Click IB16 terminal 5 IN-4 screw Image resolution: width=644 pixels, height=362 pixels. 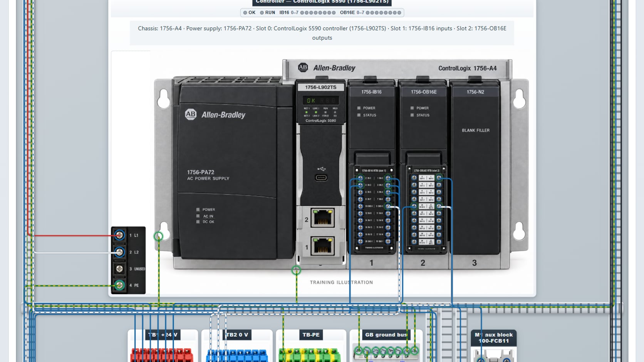[388, 192]
